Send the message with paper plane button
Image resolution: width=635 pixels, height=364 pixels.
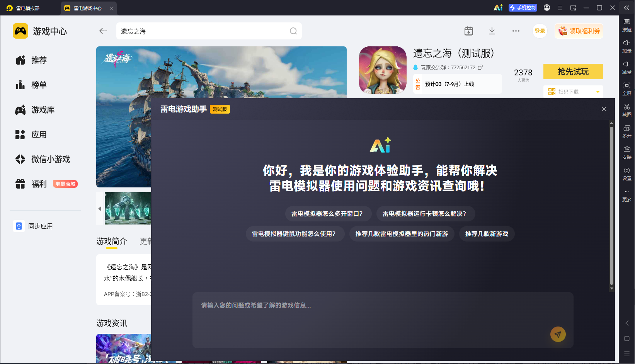(x=558, y=334)
